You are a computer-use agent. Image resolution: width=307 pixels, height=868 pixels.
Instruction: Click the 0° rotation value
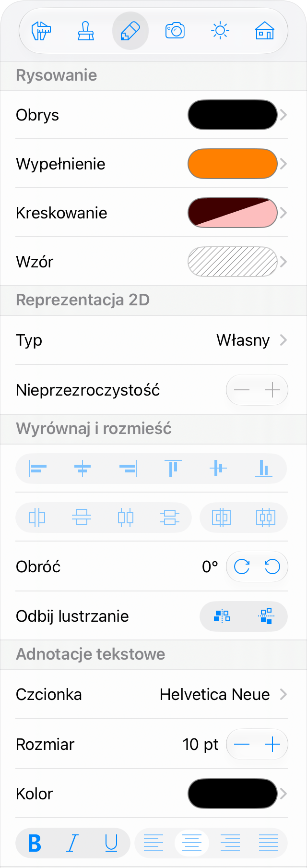point(210,567)
